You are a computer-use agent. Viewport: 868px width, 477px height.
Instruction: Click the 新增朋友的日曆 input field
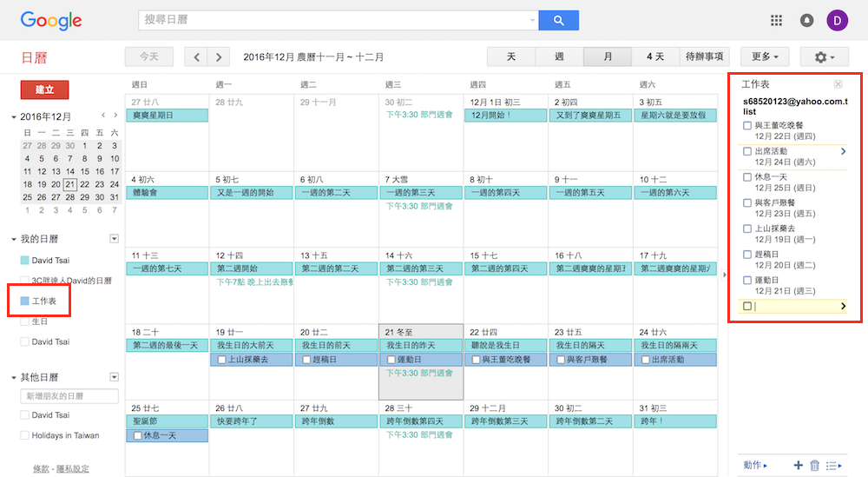(69, 396)
